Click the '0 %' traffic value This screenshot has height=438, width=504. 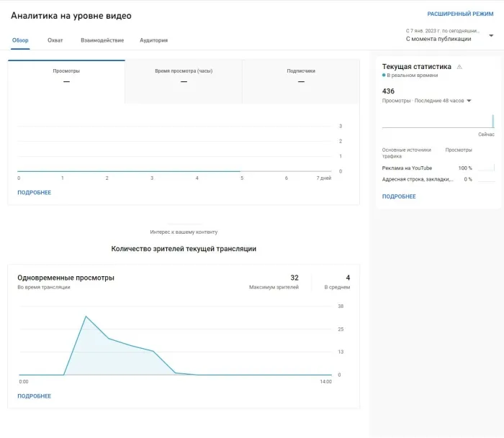[x=468, y=179]
